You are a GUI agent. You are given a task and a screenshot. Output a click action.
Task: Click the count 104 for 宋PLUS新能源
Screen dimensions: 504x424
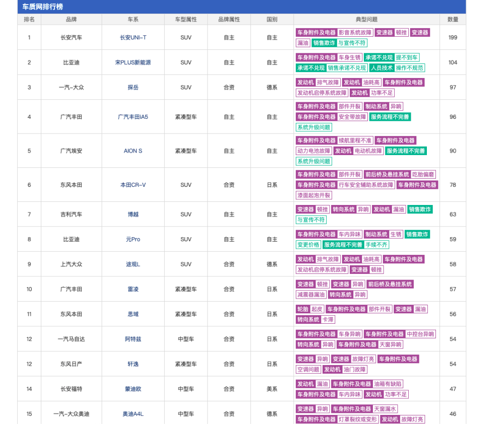click(x=453, y=62)
